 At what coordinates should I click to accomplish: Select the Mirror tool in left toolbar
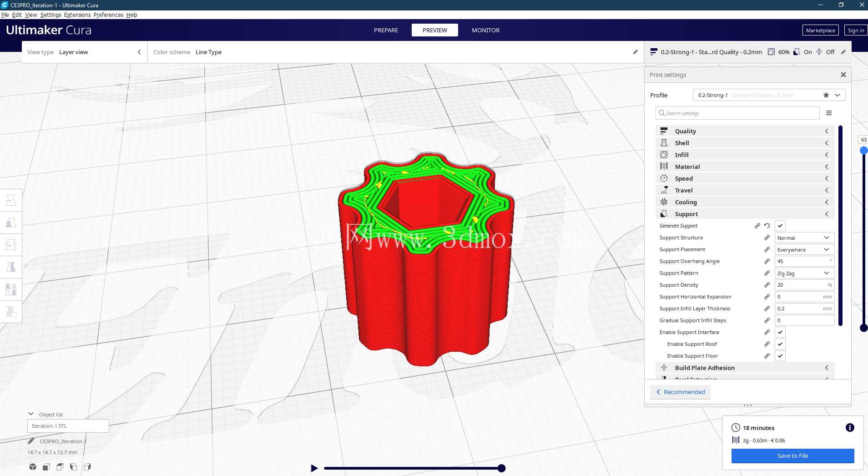pos(11,267)
